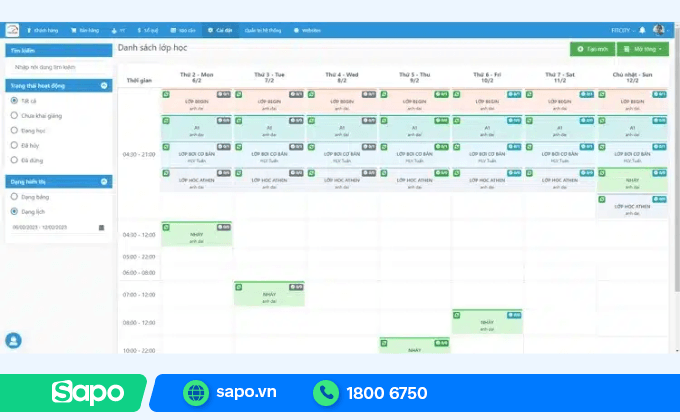Viewport: 680px width, 420px height.
Task: Click the Danh sách lớp học heading
Action: (x=152, y=48)
